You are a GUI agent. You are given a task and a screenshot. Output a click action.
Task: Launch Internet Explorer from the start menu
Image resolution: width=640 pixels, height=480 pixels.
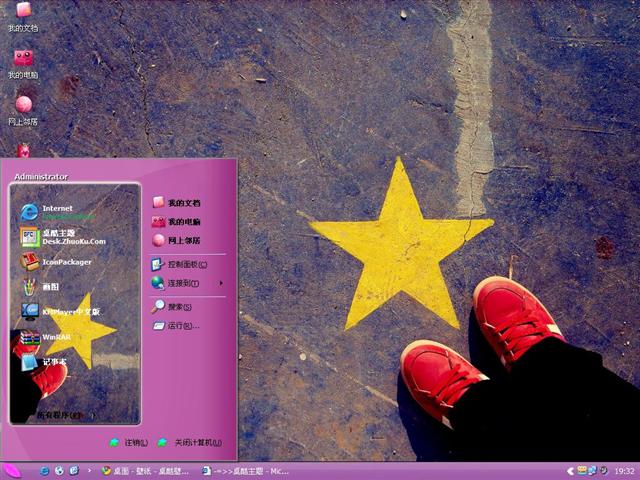click(x=58, y=212)
